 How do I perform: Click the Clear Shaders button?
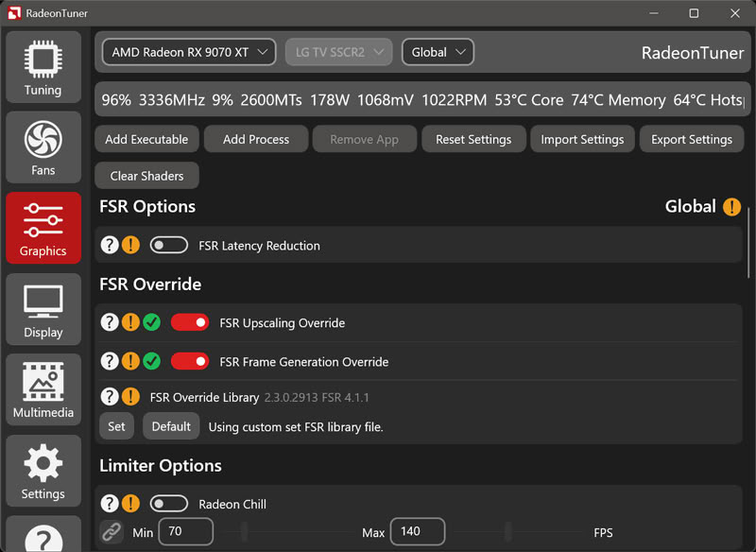(146, 176)
